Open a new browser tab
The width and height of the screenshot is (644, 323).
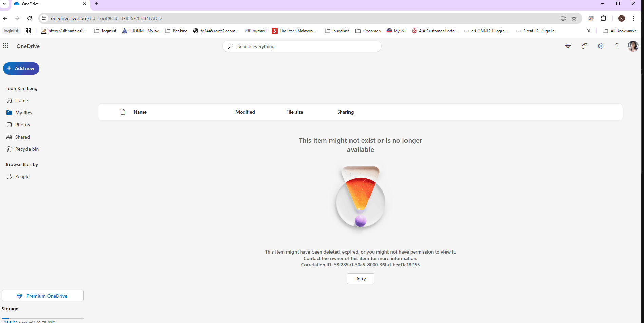[x=97, y=4]
